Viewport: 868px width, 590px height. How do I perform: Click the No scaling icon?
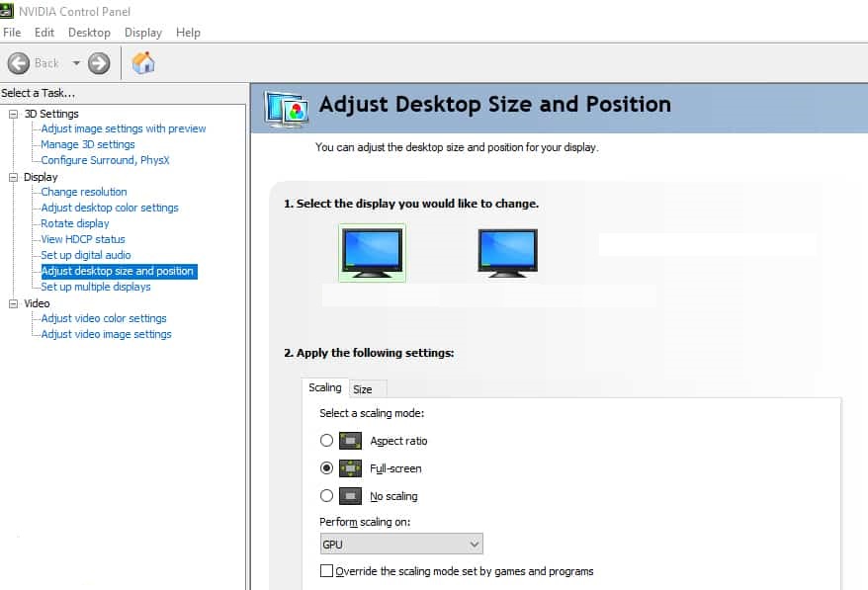pos(350,495)
